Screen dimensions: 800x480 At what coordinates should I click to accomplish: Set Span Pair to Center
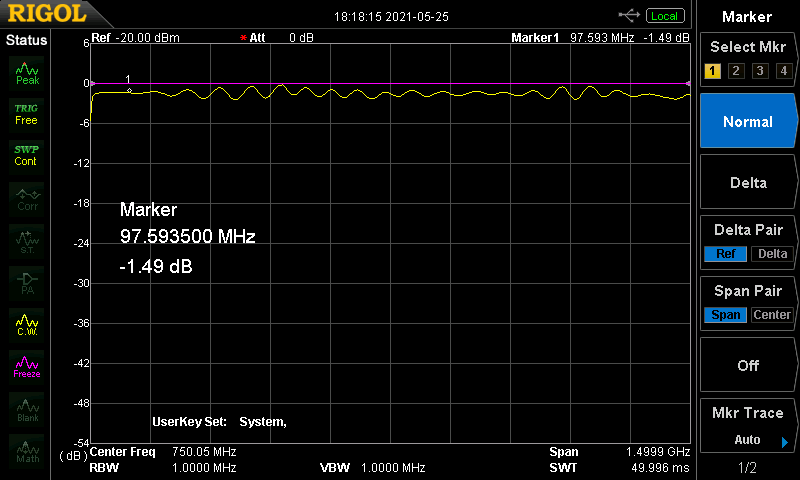click(x=772, y=315)
